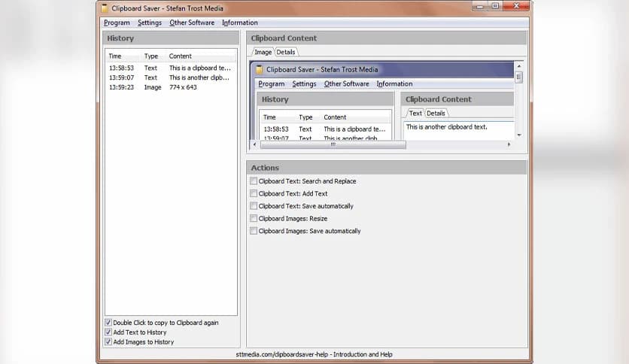The height and width of the screenshot is (364, 629).
Task: Sort history by Type column header
Action: click(153, 56)
